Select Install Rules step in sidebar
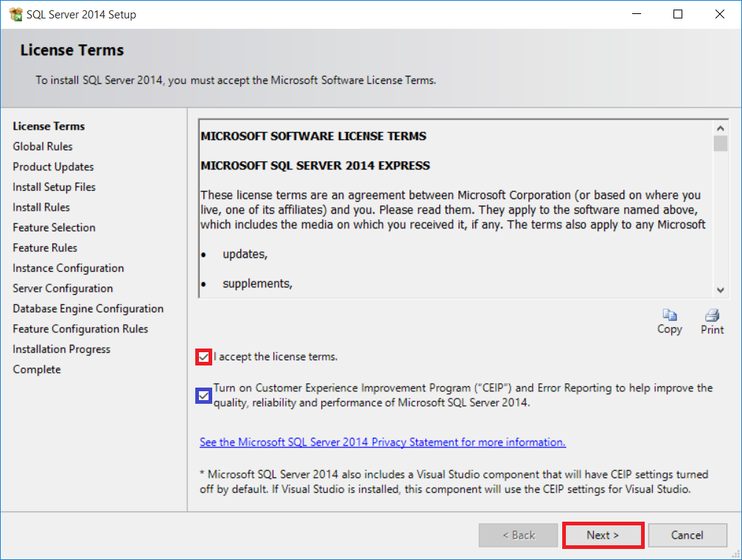The width and height of the screenshot is (742, 560). (41, 207)
